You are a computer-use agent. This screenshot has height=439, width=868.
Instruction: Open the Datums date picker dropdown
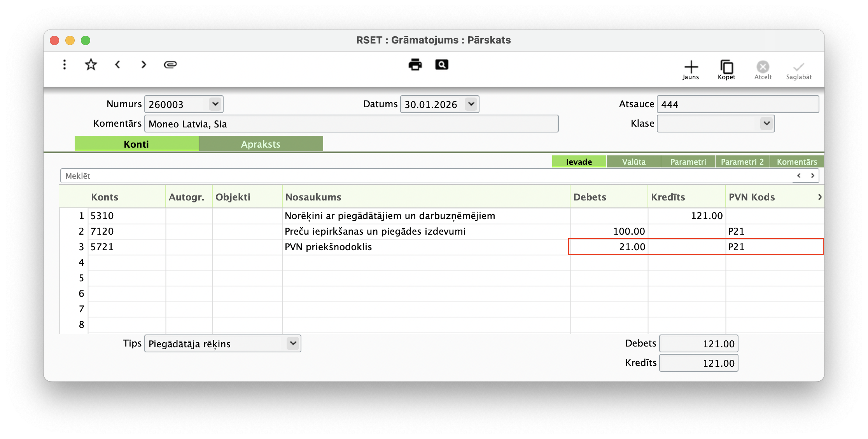point(471,104)
